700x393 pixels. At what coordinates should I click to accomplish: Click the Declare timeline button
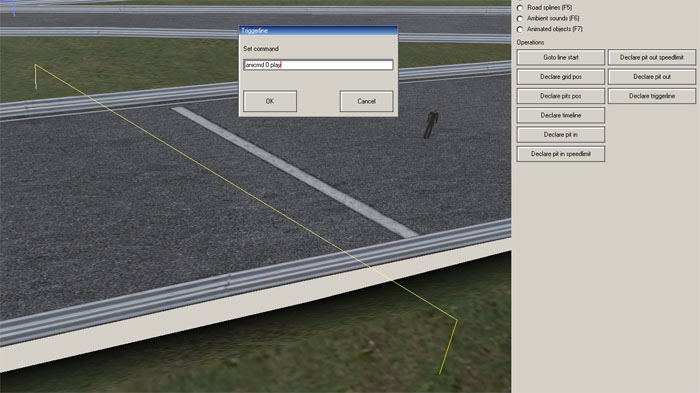click(x=561, y=115)
